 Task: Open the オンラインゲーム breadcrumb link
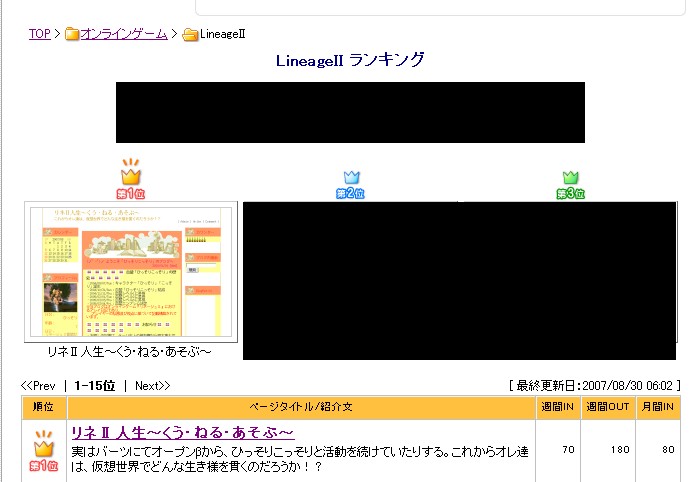[x=124, y=34]
